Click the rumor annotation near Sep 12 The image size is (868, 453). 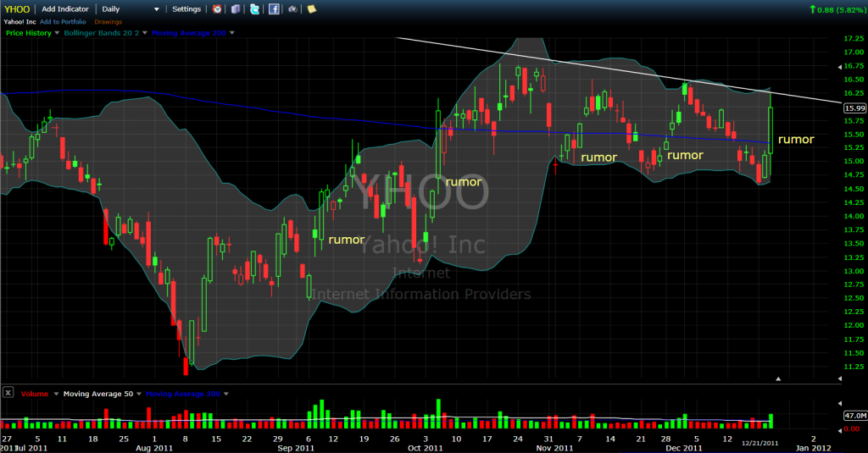[347, 240]
